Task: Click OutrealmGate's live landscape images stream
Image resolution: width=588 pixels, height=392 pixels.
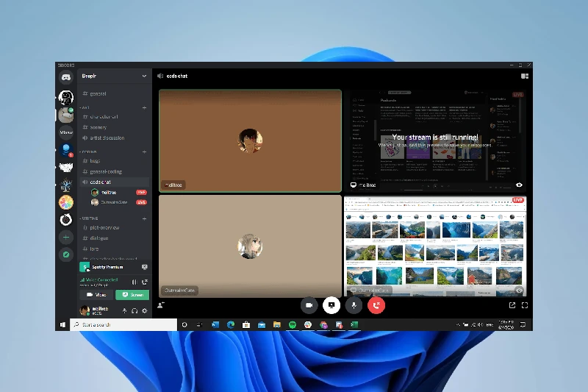Action: (x=435, y=246)
